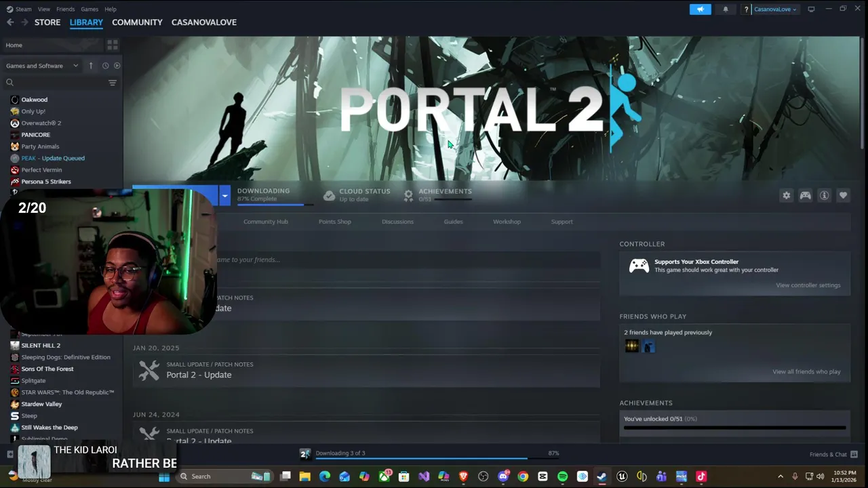The image size is (868, 488).
Task: Open the Games menu
Action: (90, 9)
